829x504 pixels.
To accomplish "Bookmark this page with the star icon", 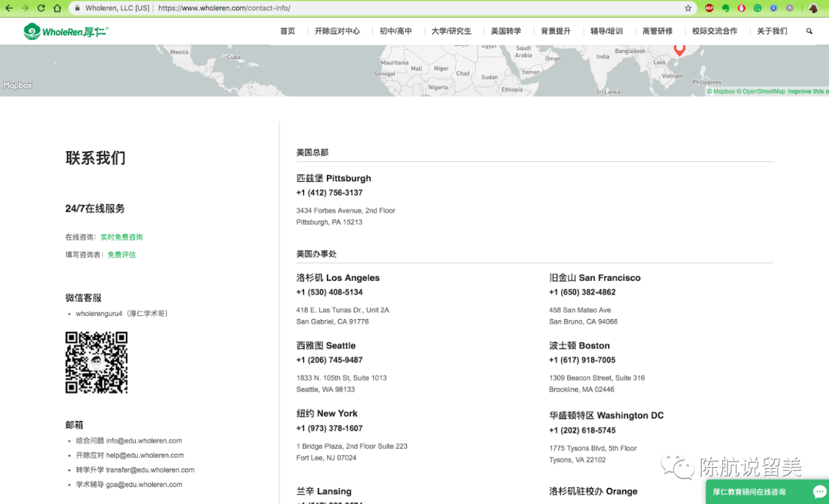I will tap(688, 8).
